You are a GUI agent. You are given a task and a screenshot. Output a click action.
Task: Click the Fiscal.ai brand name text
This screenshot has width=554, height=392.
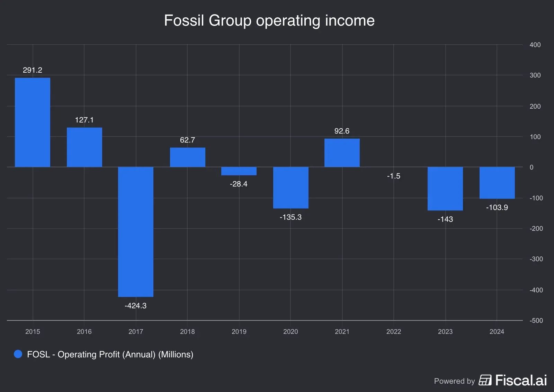coord(521,380)
